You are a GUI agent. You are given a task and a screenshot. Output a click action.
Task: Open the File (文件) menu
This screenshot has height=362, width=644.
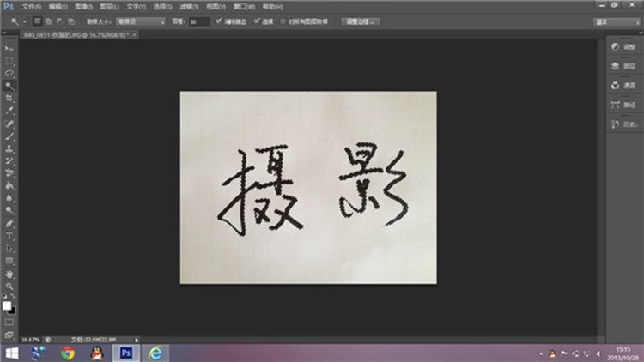31,6
